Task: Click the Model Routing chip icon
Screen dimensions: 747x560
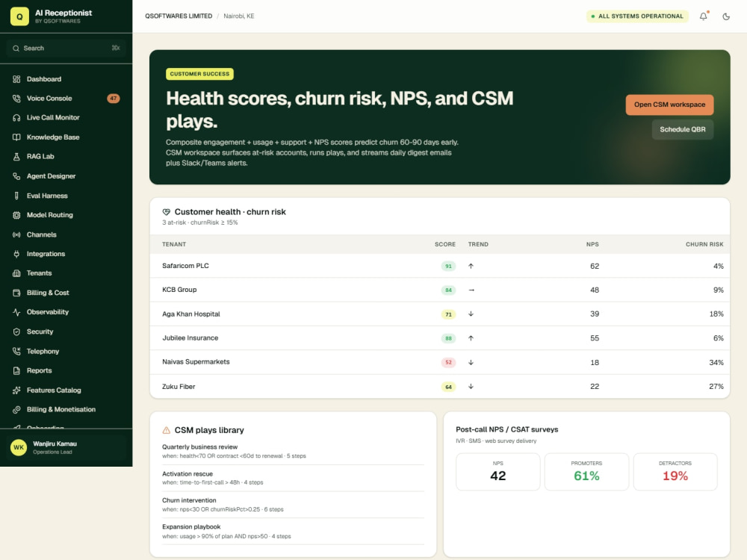Action: pos(16,215)
